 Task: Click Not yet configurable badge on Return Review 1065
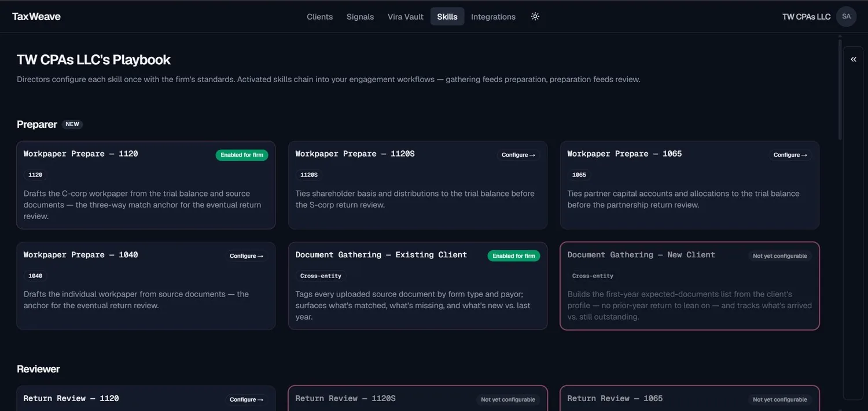(779, 399)
